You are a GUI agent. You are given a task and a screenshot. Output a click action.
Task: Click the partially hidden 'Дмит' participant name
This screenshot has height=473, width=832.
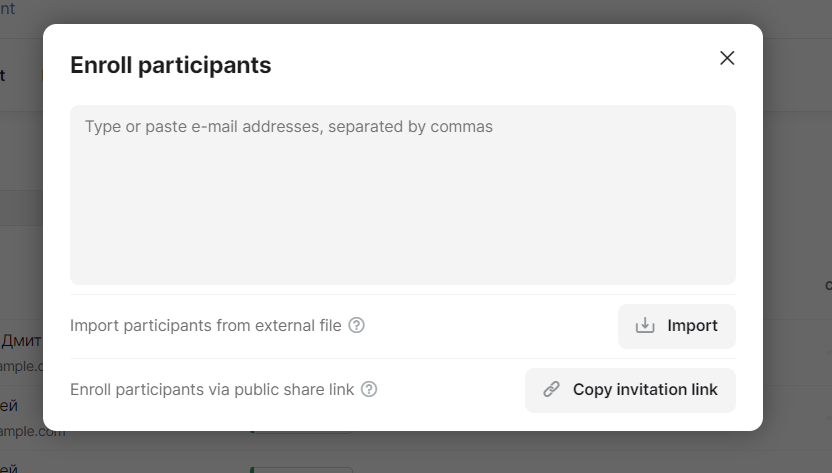(20, 341)
